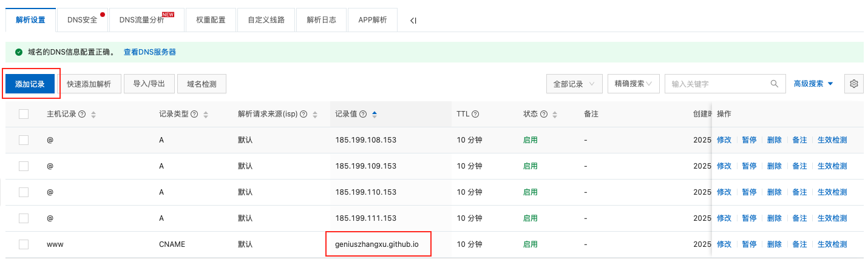Image resolution: width=868 pixels, height=259 pixels.
Task: Click the search magnifier icon
Action: pos(774,84)
